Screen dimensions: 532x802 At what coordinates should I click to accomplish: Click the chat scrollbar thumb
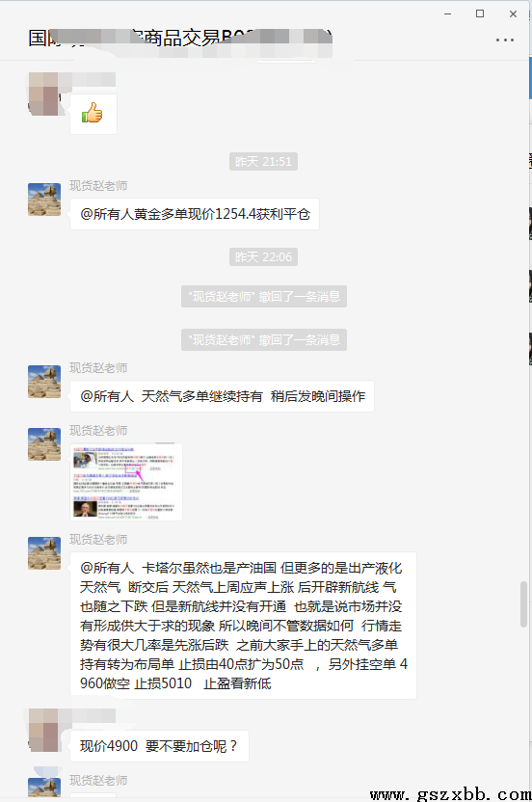[x=523, y=604]
